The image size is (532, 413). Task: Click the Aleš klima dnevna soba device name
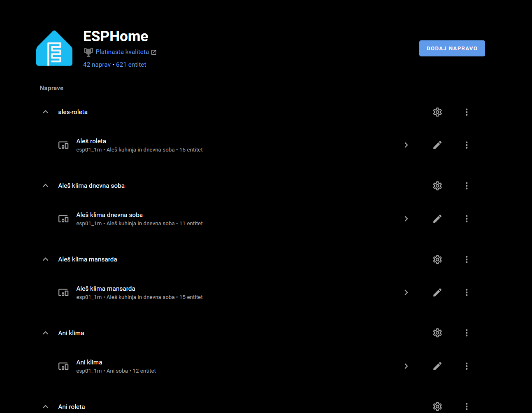pos(109,215)
